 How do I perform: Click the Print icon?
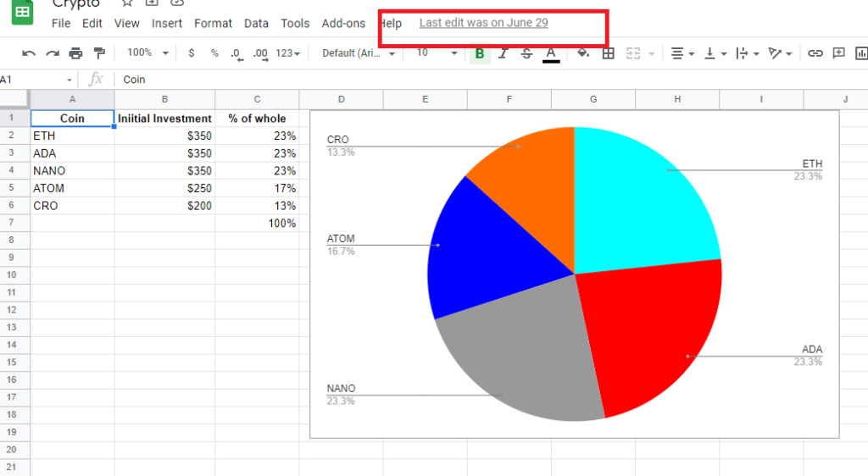pos(75,53)
